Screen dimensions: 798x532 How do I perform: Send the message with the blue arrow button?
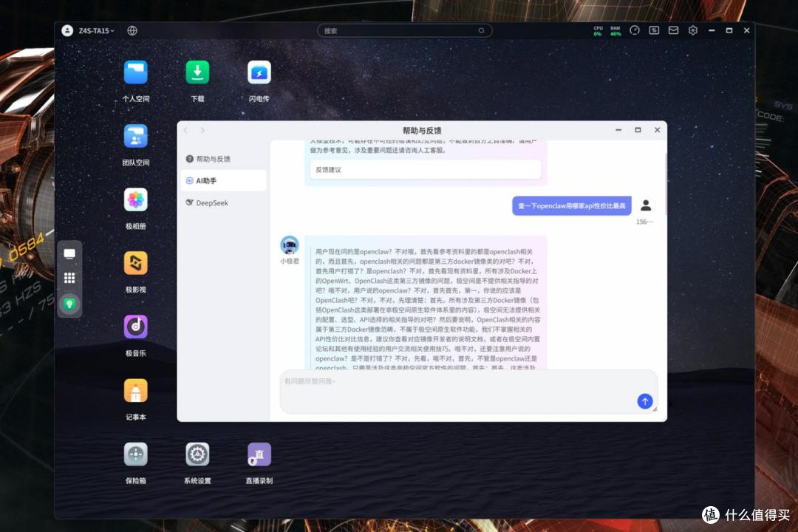point(645,401)
